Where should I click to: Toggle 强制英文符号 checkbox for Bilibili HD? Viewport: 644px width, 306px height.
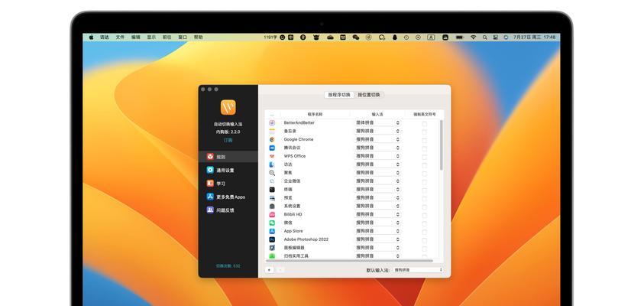click(424, 216)
